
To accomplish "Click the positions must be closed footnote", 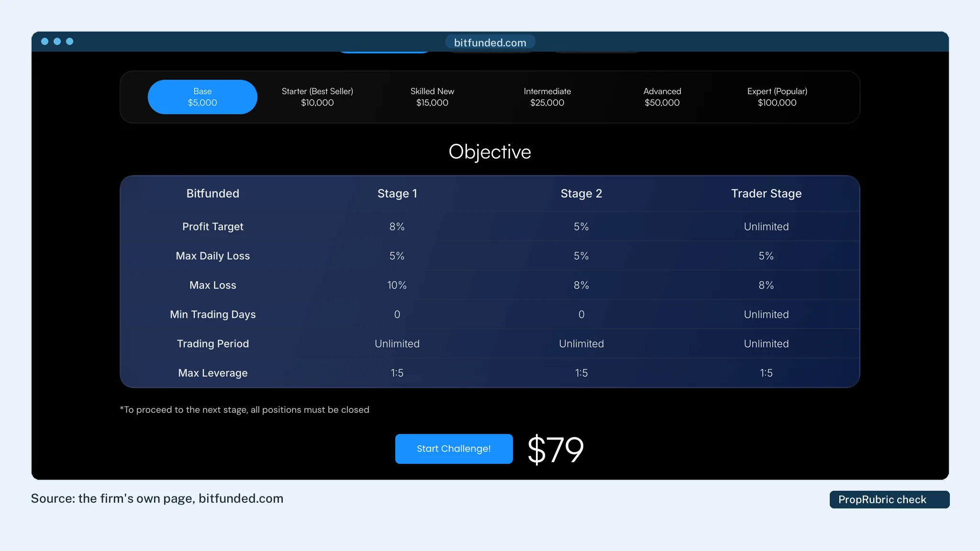I will tap(245, 410).
